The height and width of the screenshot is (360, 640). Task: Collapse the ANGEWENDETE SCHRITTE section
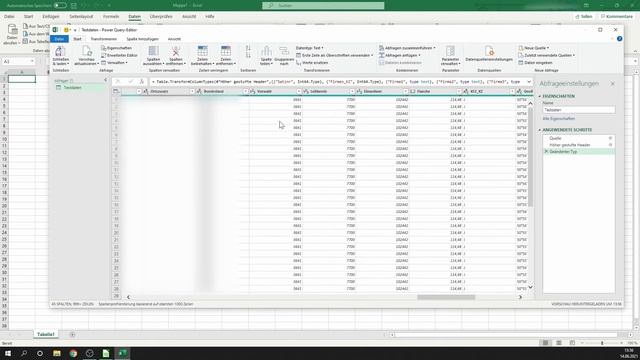pos(540,130)
